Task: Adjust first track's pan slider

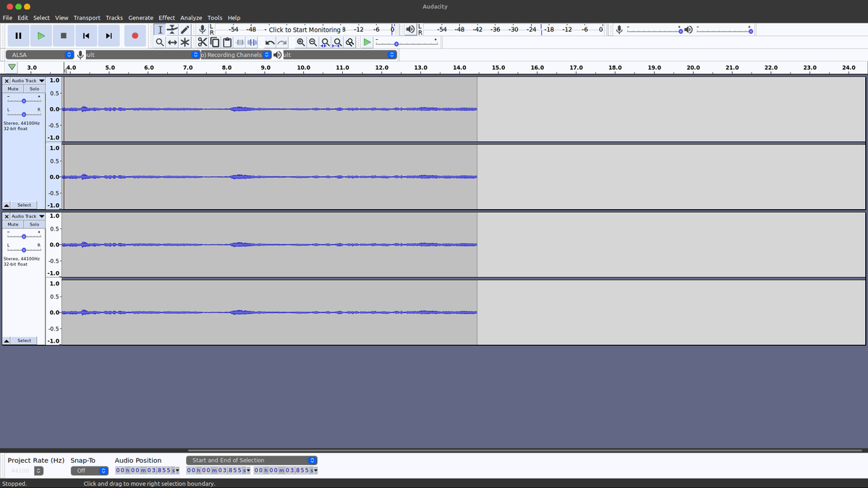Action: click(x=24, y=114)
